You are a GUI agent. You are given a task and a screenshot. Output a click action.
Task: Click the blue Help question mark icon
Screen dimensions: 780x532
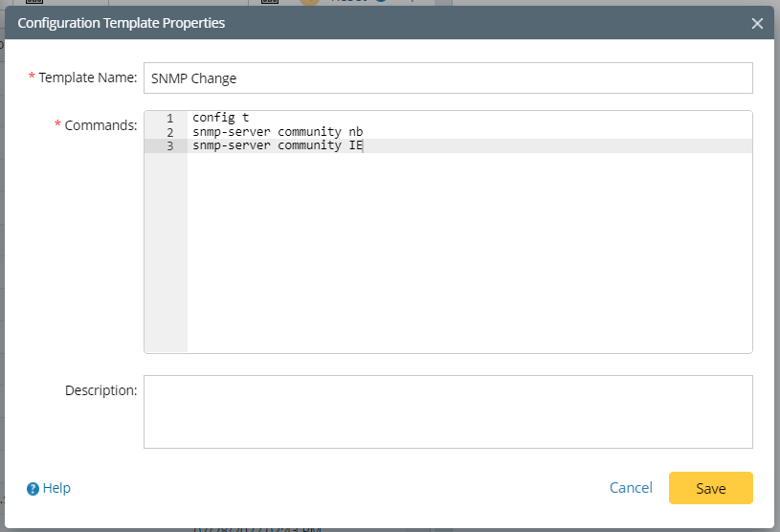click(33, 489)
